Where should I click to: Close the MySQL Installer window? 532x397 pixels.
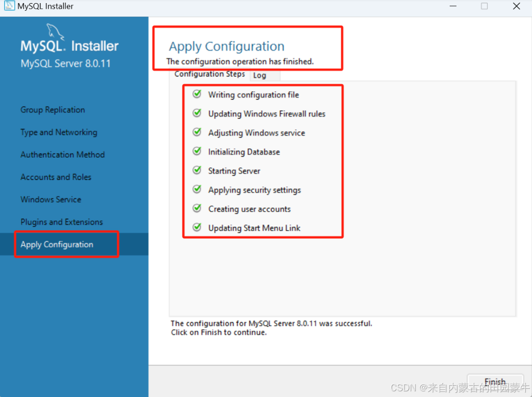(517, 6)
